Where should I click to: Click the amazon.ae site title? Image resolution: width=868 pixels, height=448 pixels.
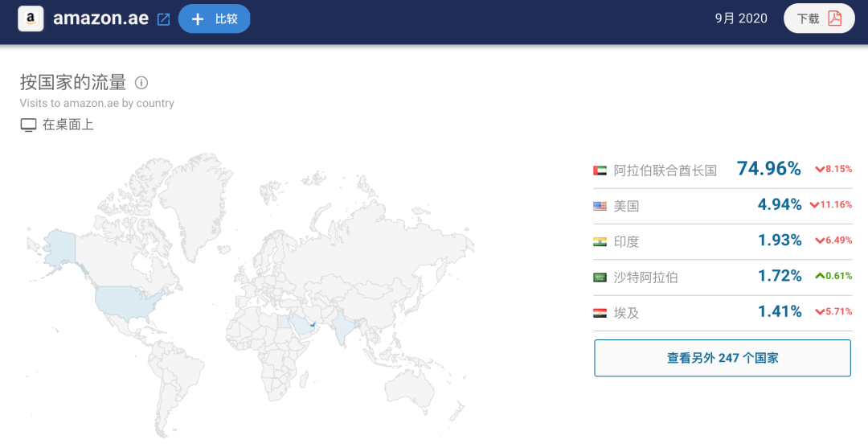[100, 18]
